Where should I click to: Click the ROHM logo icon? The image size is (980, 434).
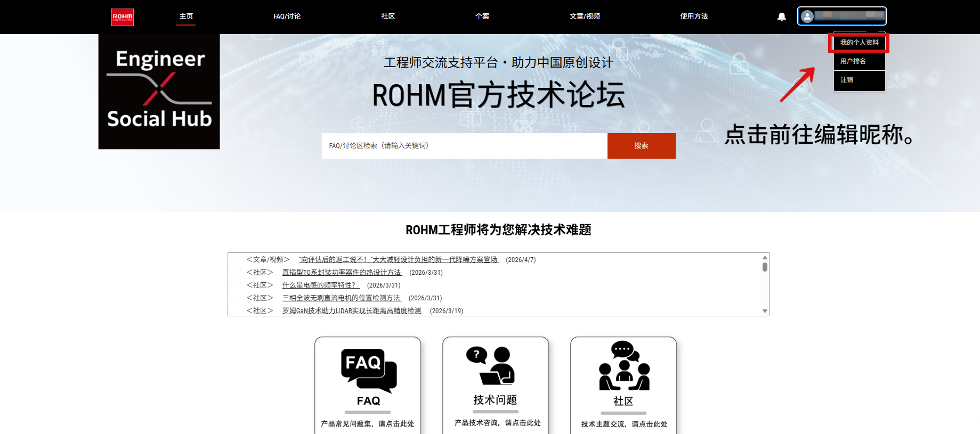(122, 17)
